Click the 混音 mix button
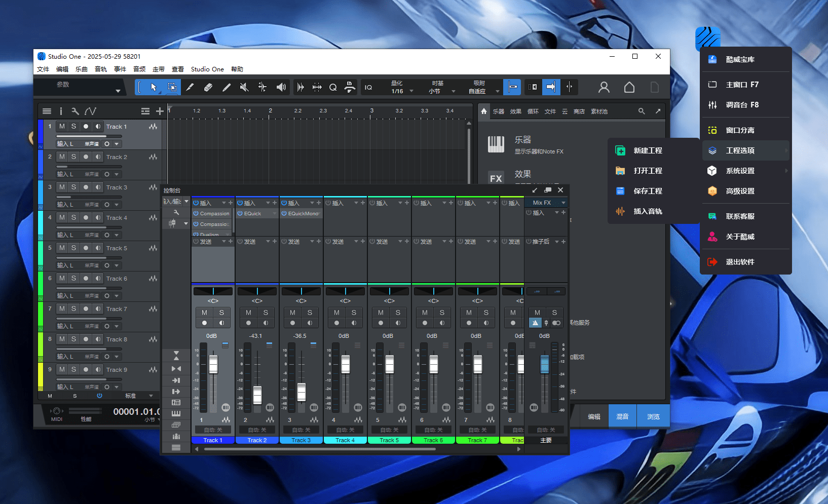The width and height of the screenshot is (828, 504). tap(622, 416)
